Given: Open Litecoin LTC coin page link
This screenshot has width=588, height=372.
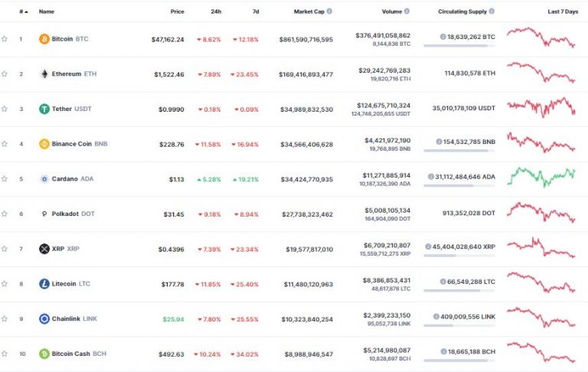Looking at the screenshot, I should pos(71,284).
